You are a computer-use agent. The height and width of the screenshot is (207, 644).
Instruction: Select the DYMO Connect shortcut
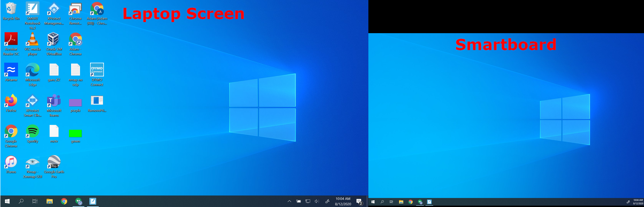click(x=97, y=70)
